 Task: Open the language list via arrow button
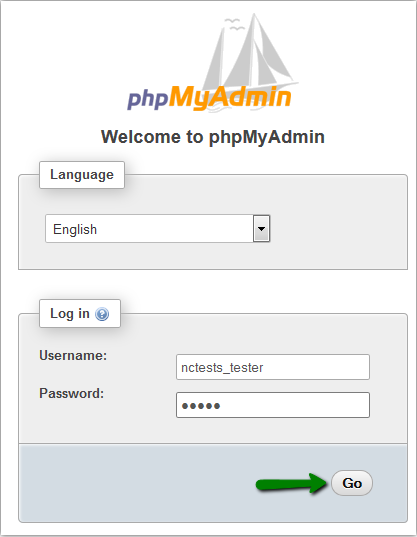pos(262,228)
